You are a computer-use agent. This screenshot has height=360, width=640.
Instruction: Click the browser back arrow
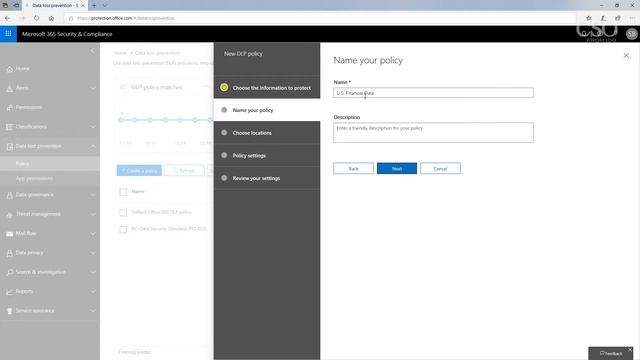(x=8, y=18)
